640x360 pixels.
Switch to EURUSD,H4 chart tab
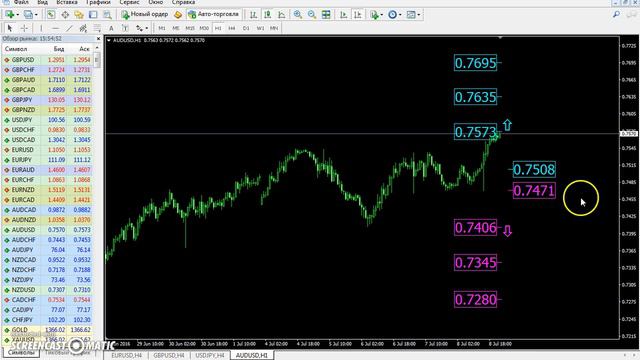(126, 356)
